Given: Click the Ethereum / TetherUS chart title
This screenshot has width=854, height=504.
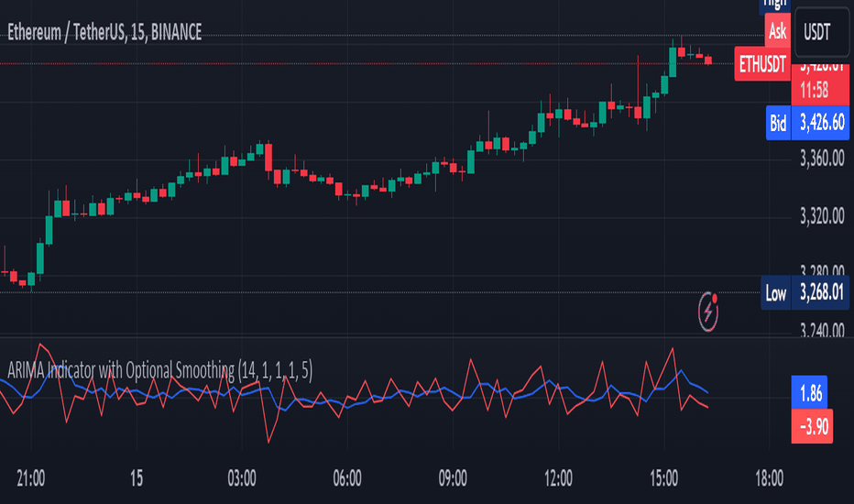Looking at the screenshot, I should click(x=104, y=33).
